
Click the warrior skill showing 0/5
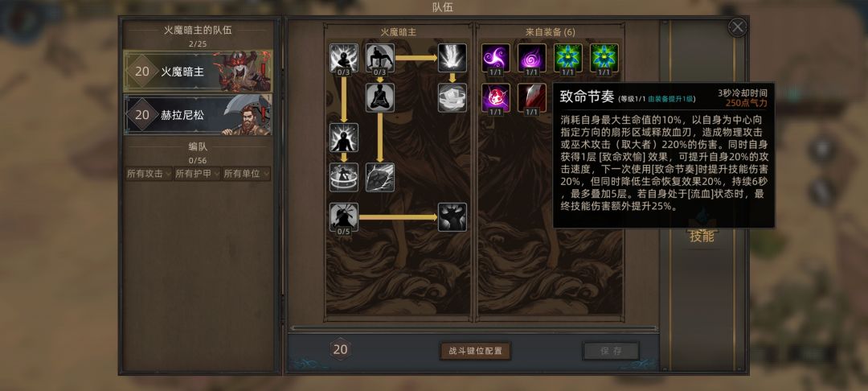(344, 217)
